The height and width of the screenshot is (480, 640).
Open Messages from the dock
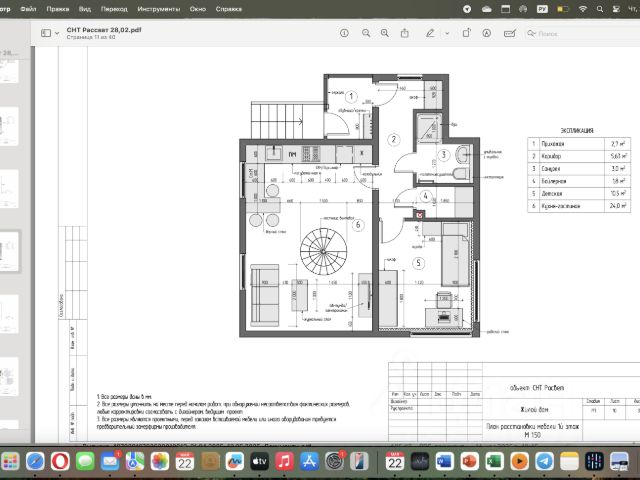pyautogui.click(x=85, y=462)
